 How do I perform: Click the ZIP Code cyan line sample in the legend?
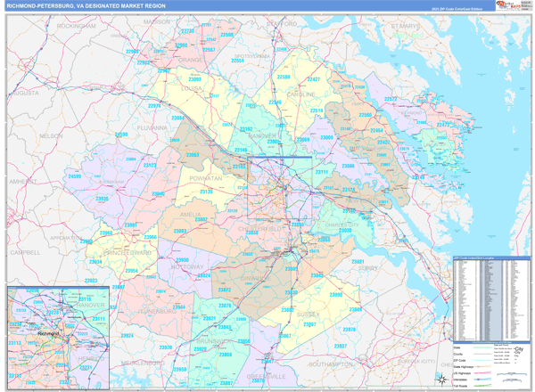click(x=482, y=360)
